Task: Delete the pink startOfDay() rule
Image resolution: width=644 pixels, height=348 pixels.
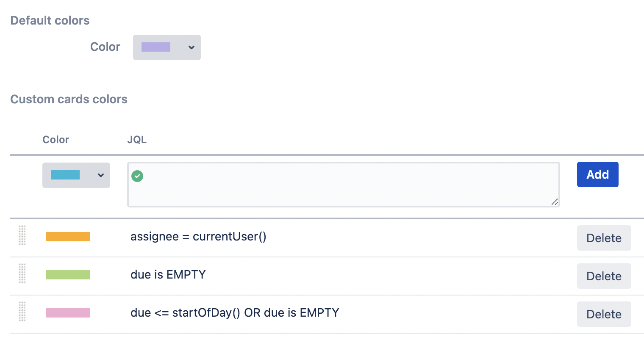Action: point(604,314)
